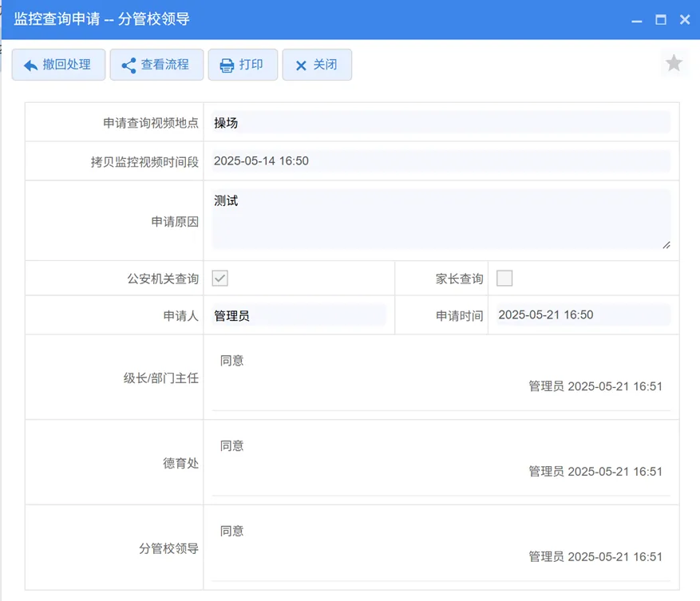Click the signature timestamp in the 分管校领导 row
700x601 pixels.
point(595,557)
